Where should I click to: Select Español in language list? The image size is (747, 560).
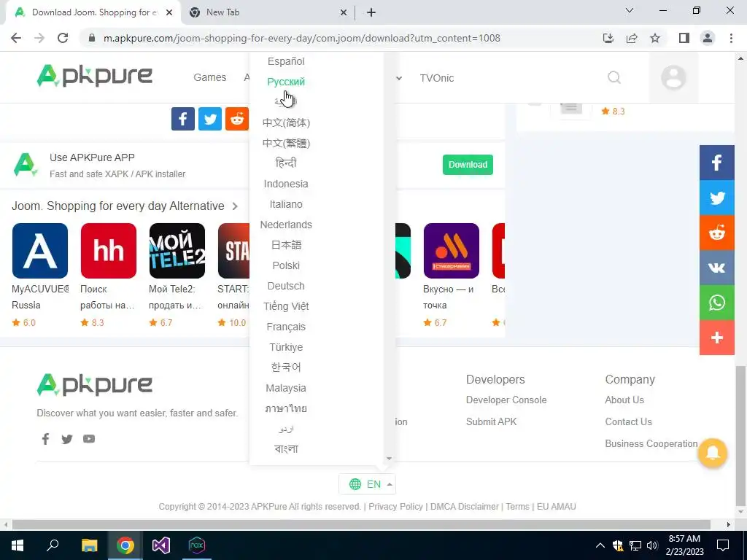tap(286, 61)
